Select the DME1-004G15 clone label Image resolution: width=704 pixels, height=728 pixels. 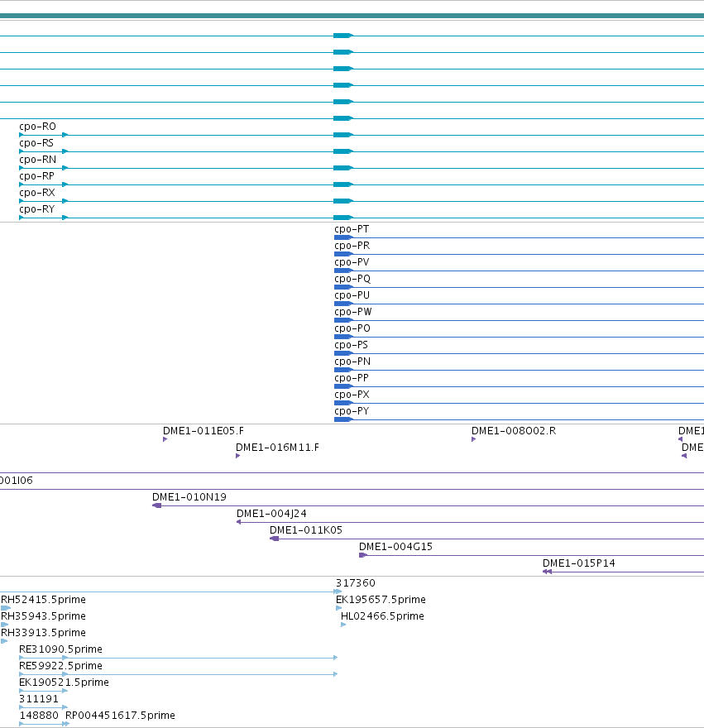pos(395,547)
